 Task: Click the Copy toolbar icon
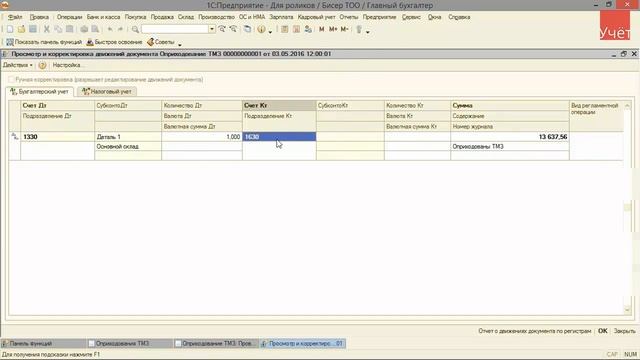[58, 29]
